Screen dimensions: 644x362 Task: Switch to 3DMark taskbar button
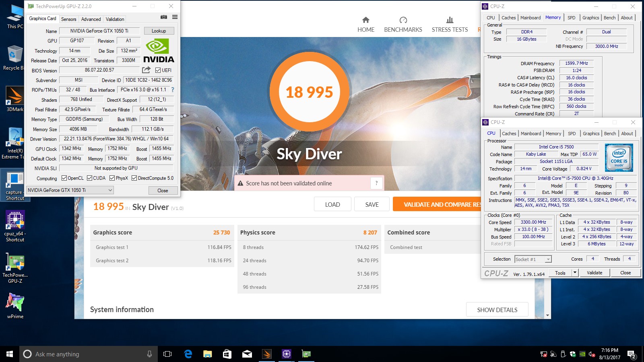tap(267, 354)
